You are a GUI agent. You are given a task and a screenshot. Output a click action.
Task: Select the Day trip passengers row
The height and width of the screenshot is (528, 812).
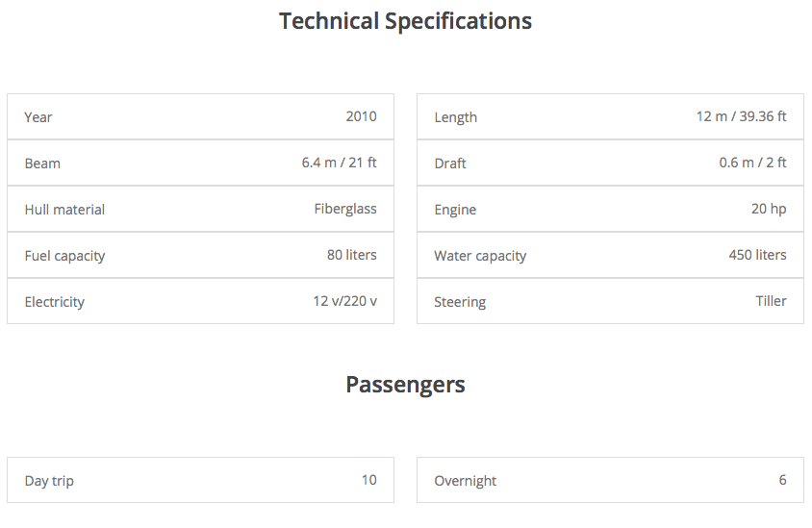tap(200, 480)
